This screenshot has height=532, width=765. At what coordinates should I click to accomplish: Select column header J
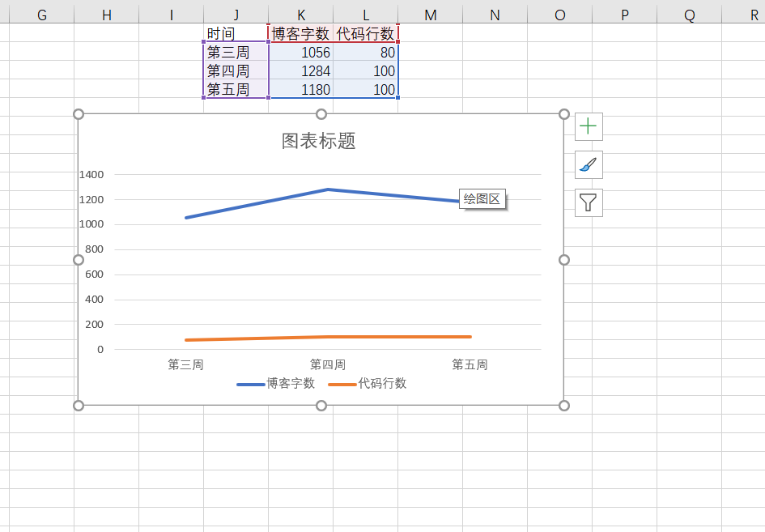click(x=236, y=15)
